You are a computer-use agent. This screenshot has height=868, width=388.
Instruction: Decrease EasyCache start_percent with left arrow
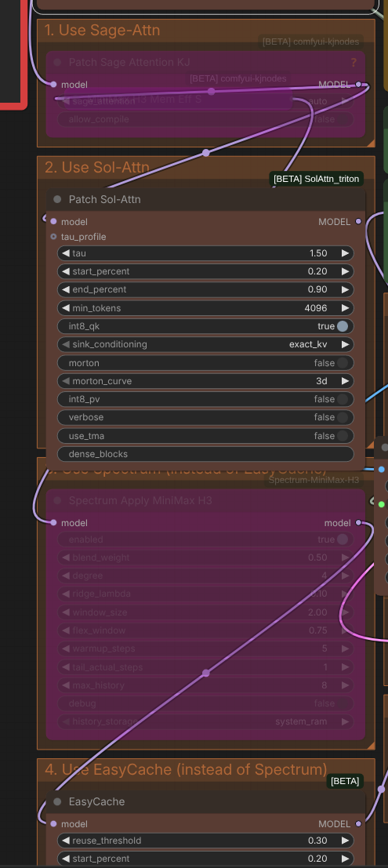[x=66, y=859]
